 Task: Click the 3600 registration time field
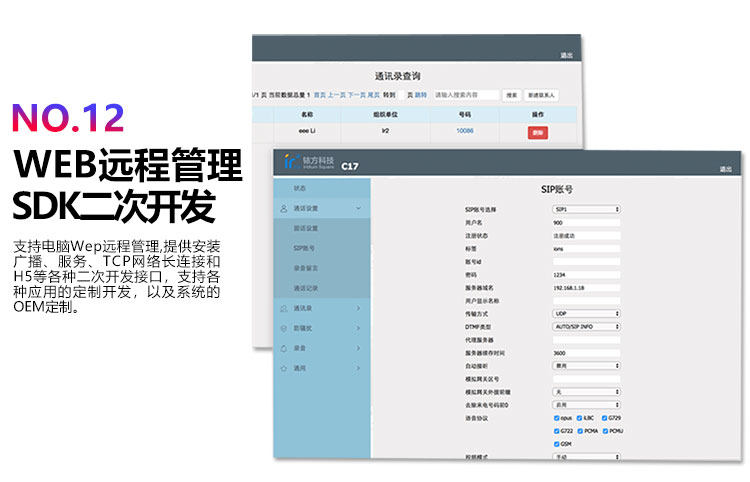point(586,353)
